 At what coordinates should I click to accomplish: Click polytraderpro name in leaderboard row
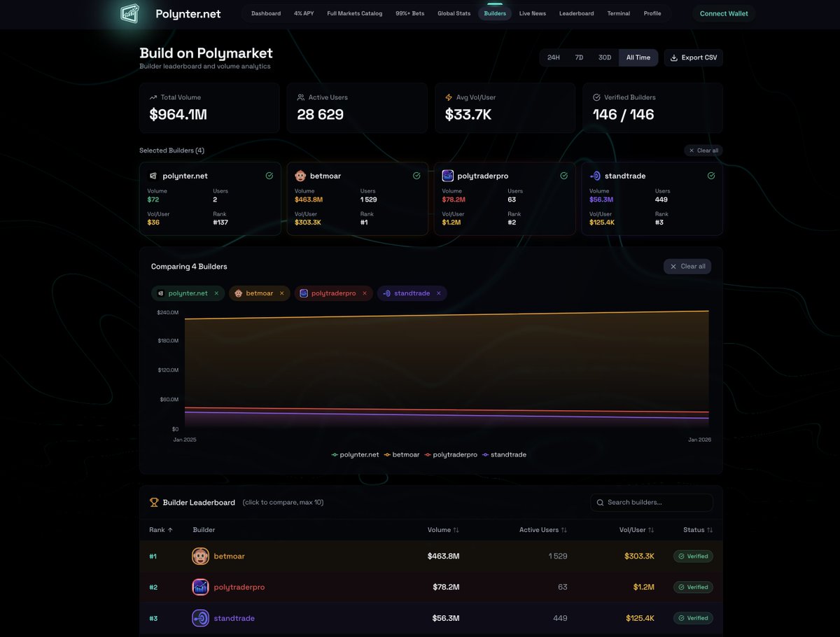pyautogui.click(x=239, y=587)
